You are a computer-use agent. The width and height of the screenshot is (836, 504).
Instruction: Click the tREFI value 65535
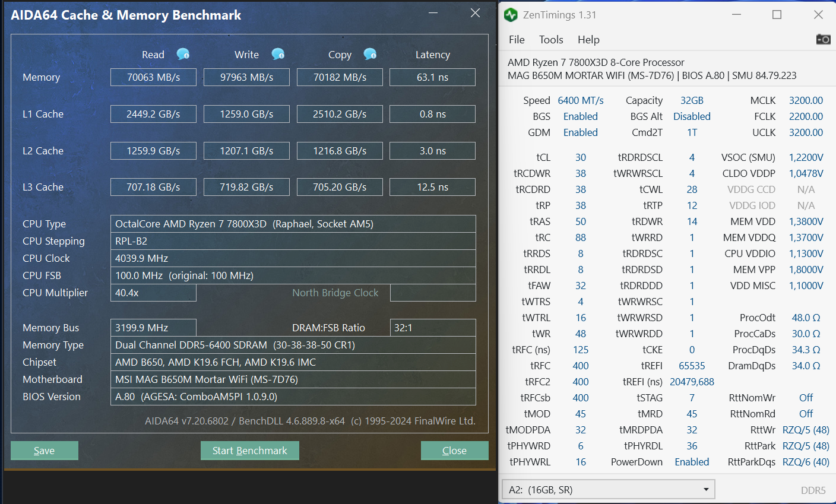[x=692, y=366]
